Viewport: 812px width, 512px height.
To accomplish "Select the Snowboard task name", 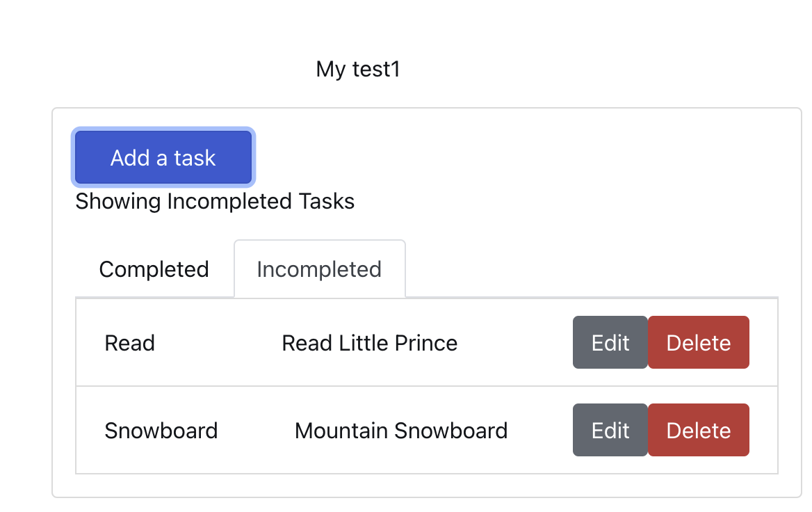I will tap(161, 431).
